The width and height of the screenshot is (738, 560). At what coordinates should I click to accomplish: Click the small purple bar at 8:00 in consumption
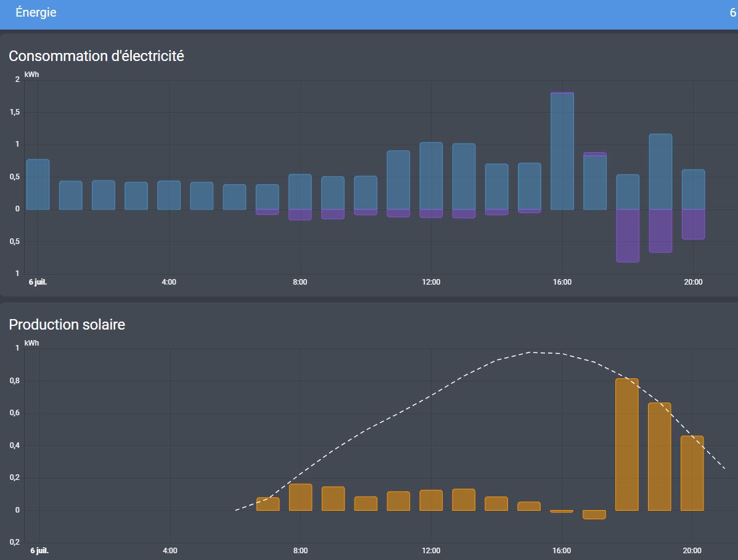(300, 214)
